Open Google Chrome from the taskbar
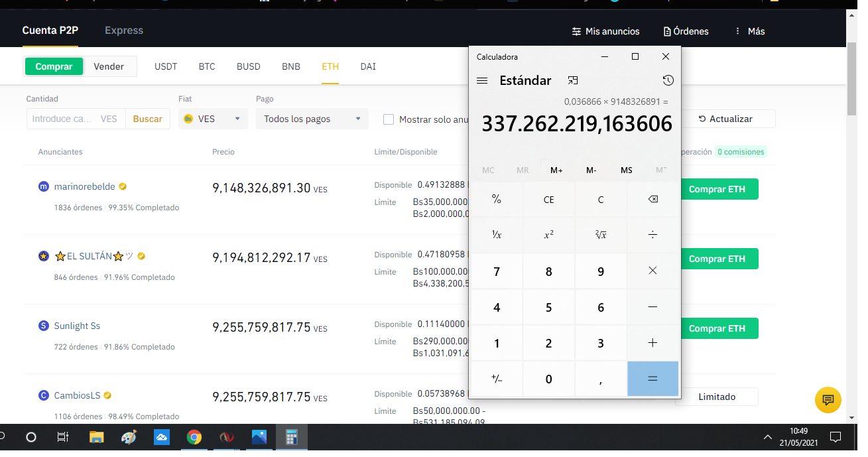Image resolution: width=868 pixels, height=457 pixels. click(x=194, y=437)
